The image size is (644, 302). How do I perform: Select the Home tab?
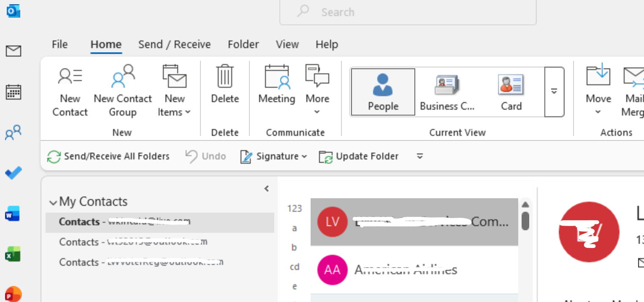coord(106,44)
